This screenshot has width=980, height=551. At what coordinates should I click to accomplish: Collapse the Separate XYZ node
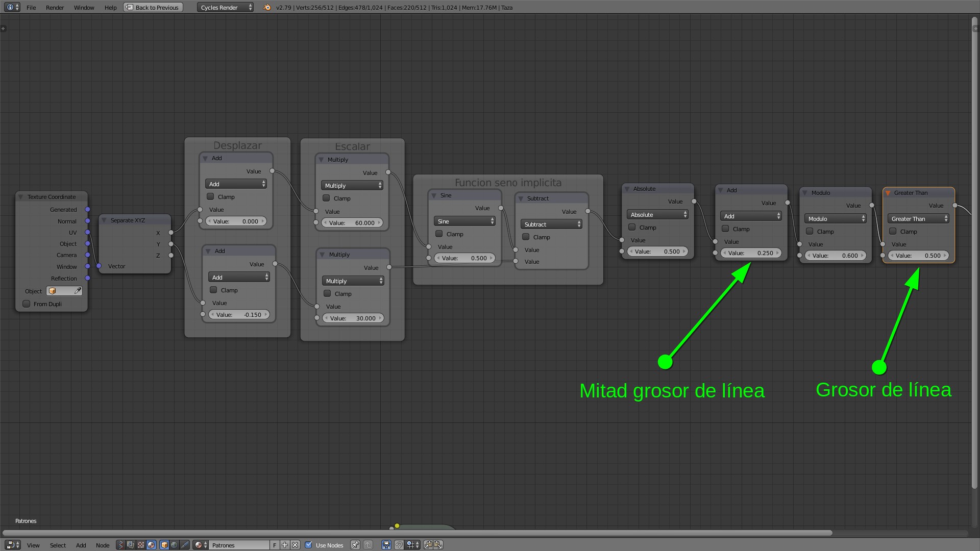point(104,220)
